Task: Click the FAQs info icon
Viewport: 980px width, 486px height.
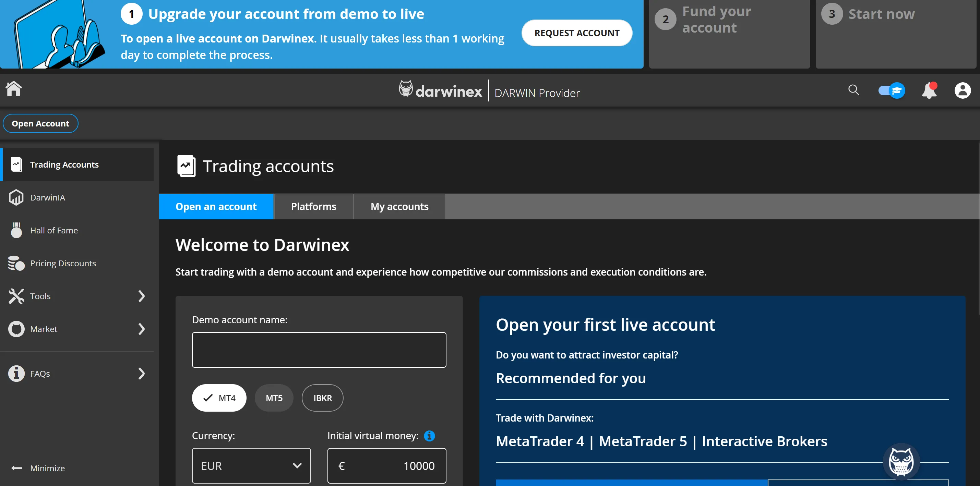Action: tap(16, 374)
